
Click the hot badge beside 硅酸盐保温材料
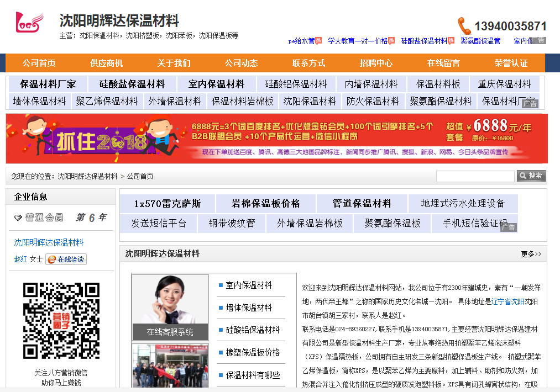[451, 41]
